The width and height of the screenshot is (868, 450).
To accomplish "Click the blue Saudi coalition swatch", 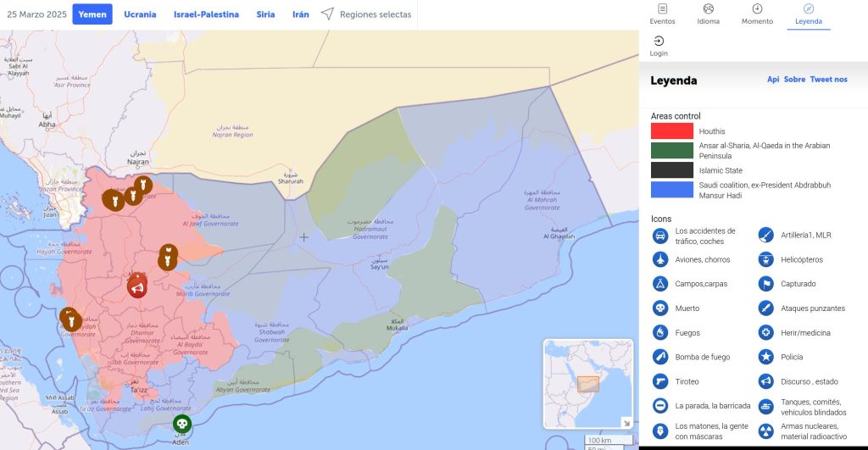I will click(671, 190).
